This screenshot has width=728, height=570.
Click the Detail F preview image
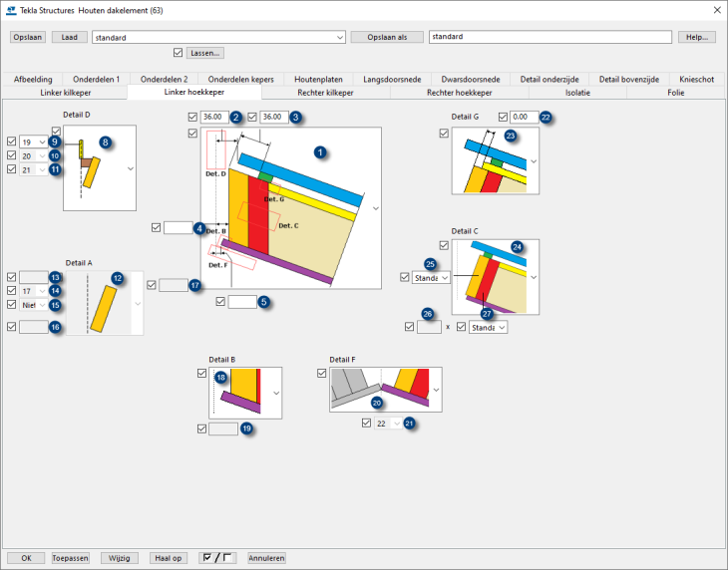point(386,390)
